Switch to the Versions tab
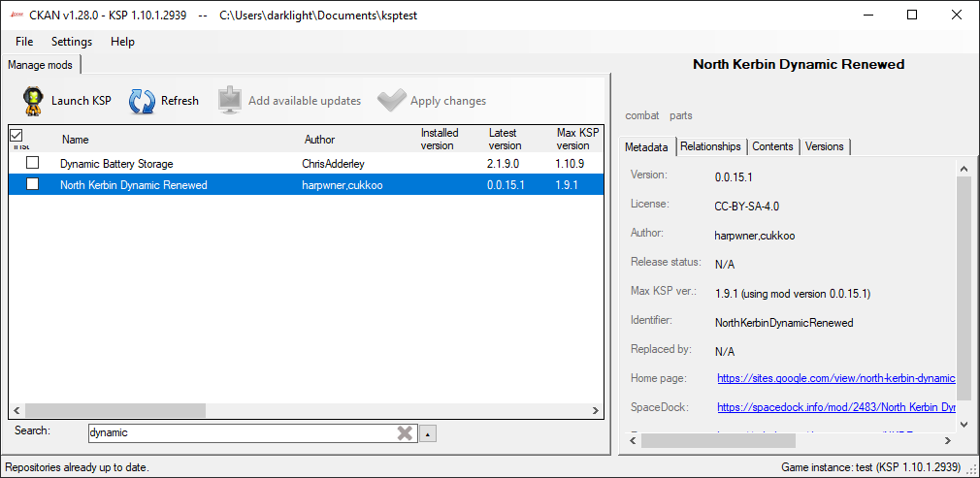 pos(825,146)
